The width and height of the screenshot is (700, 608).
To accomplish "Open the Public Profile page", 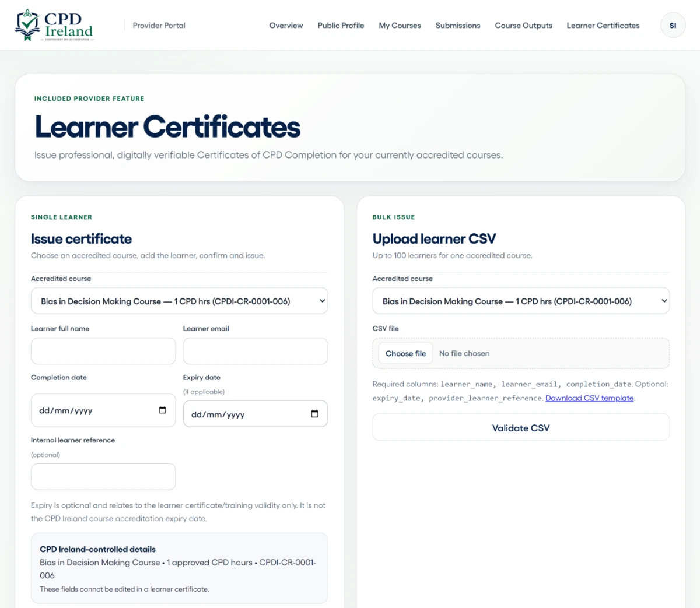I will coord(341,26).
